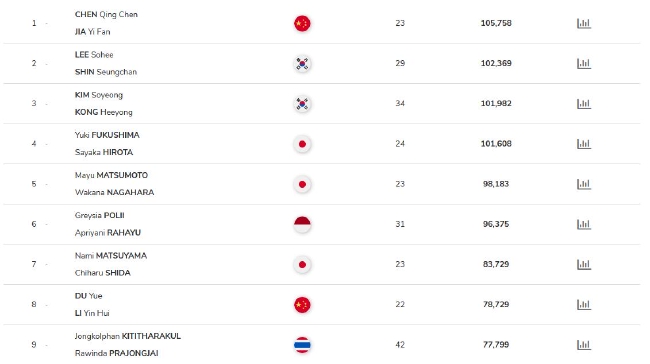The height and width of the screenshot is (364, 650).
Task: Open stats chart for KIM Soyeong pair
Action: (584, 104)
